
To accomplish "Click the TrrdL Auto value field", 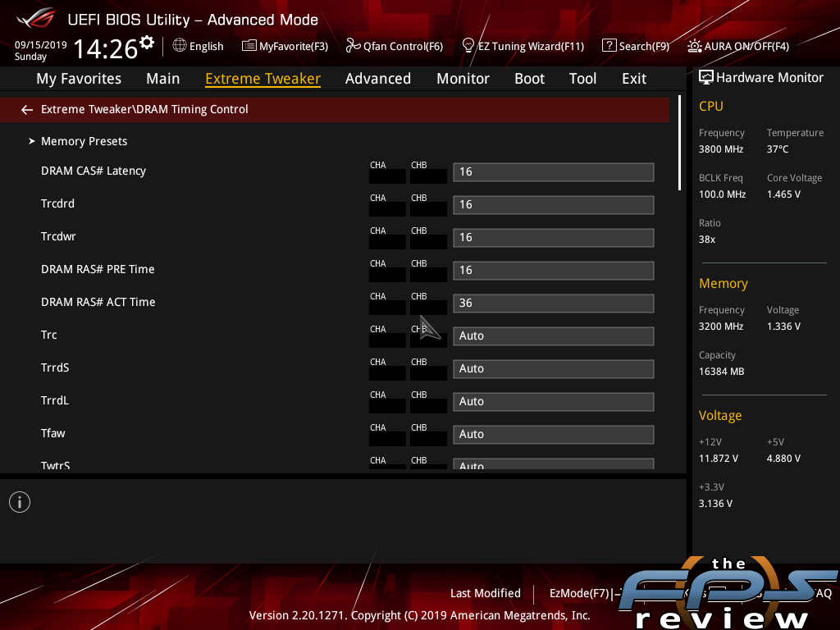I will pos(554,401).
